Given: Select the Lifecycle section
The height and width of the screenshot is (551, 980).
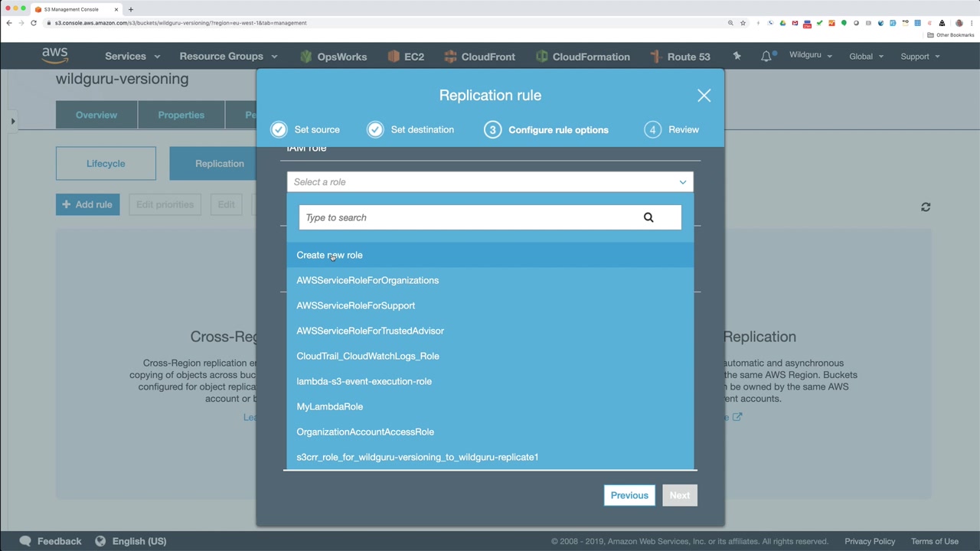Looking at the screenshot, I should [106, 164].
